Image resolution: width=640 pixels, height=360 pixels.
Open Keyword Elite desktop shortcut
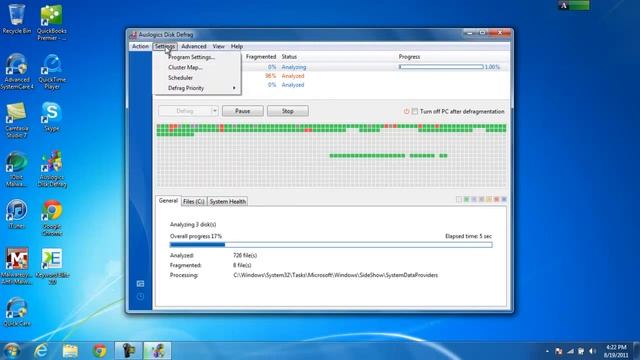pos(52,266)
